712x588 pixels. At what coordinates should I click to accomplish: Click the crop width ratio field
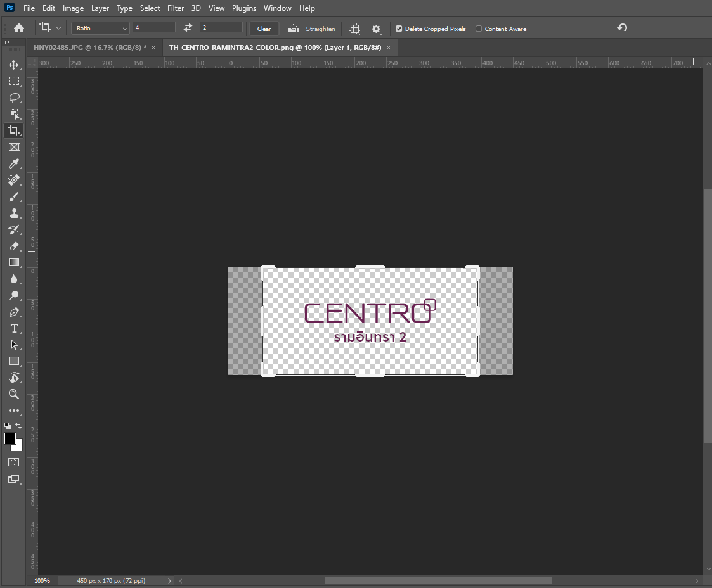point(154,28)
